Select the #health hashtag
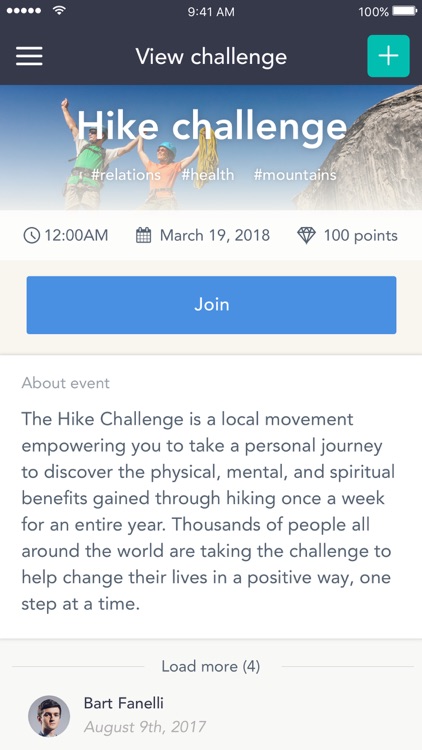The image size is (422, 750). pos(208,175)
